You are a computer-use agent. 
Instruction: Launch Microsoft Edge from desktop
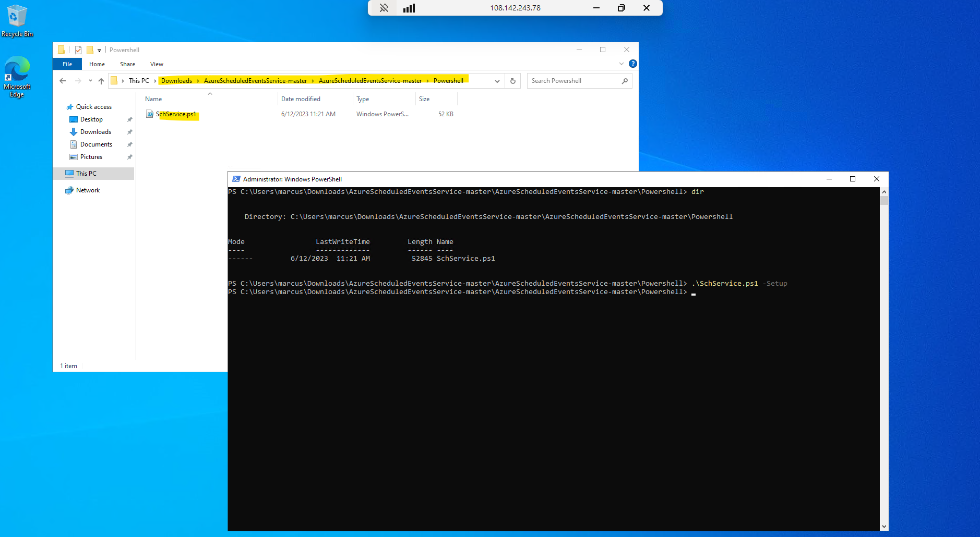coord(17,77)
